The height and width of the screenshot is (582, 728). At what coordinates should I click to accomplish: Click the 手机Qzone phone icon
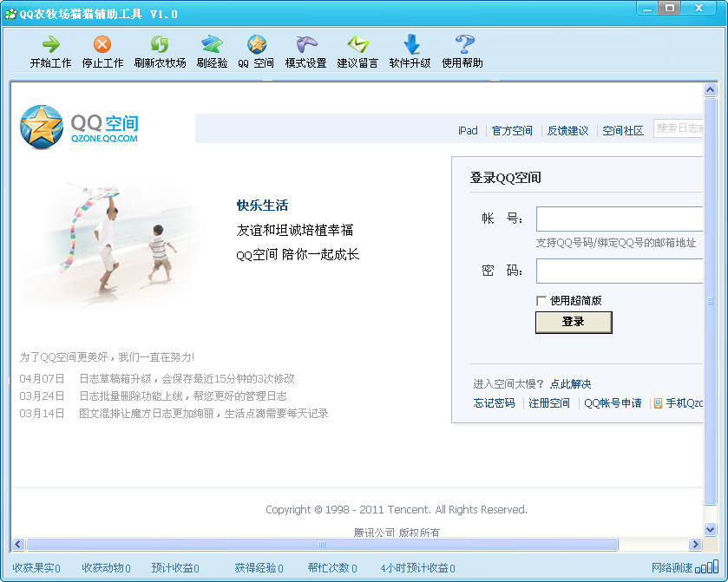pyautogui.click(x=658, y=403)
